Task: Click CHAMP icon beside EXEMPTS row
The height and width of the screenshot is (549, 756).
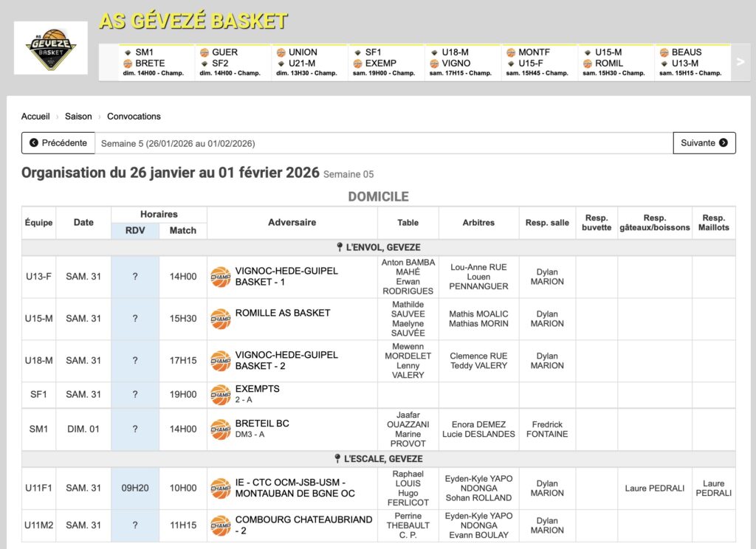Action: click(220, 395)
